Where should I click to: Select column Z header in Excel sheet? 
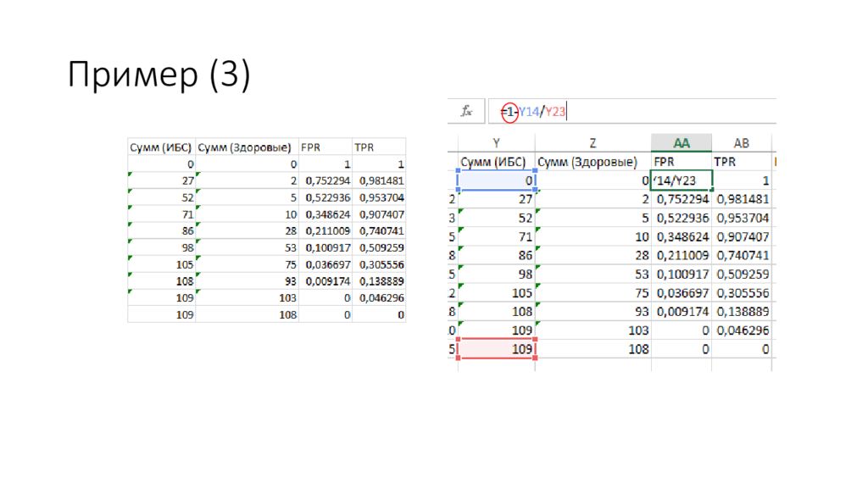(593, 142)
